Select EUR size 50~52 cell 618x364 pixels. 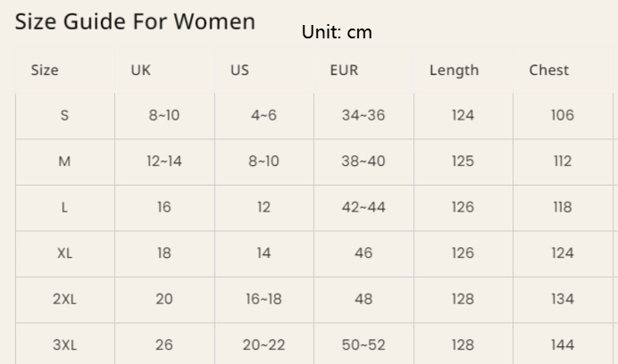(363, 345)
